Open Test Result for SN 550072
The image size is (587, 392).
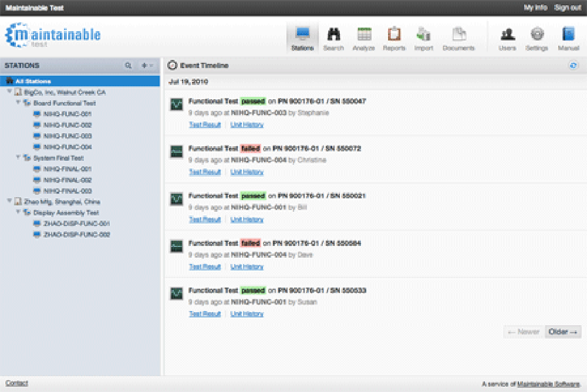pos(205,172)
